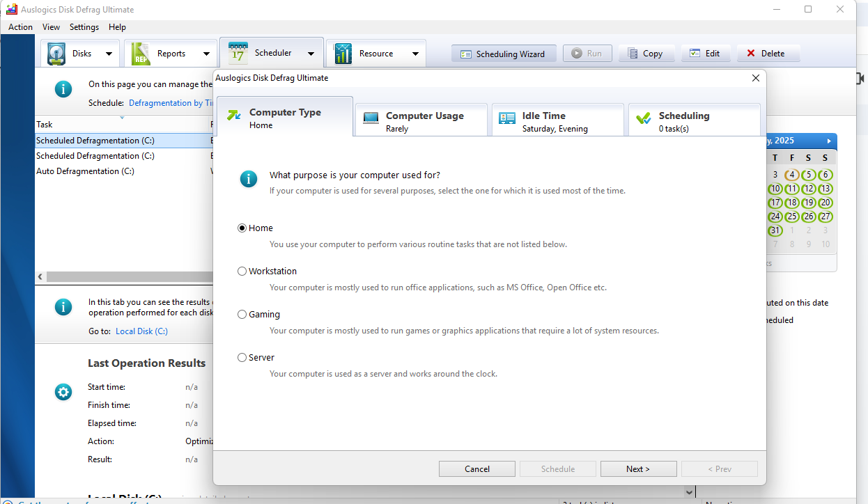The image size is (868, 504).
Task: Open the Reports dropdown arrow
Action: click(206, 54)
